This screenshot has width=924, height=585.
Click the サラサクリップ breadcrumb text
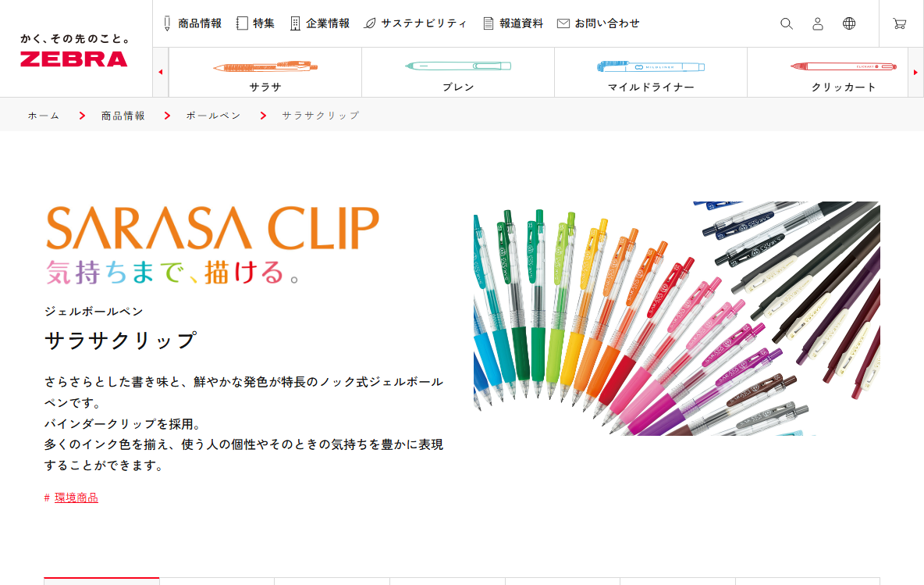coord(320,116)
